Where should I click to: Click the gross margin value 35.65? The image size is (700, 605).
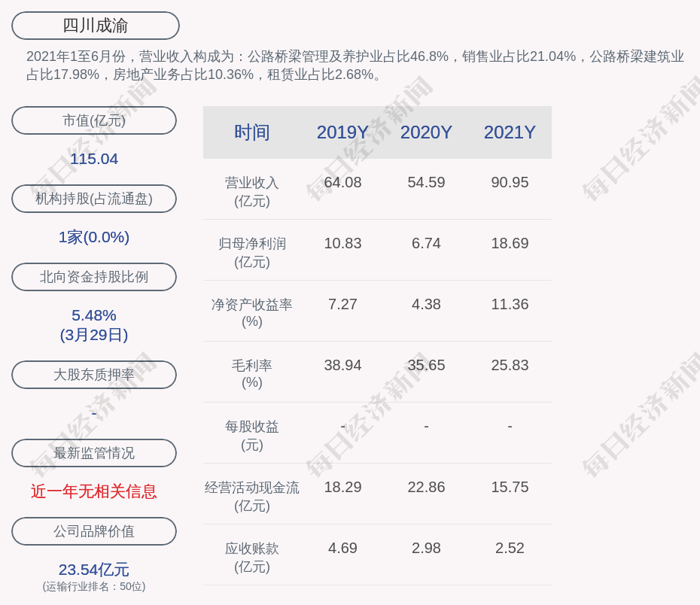pyautogui.click(x=426, y=366)
